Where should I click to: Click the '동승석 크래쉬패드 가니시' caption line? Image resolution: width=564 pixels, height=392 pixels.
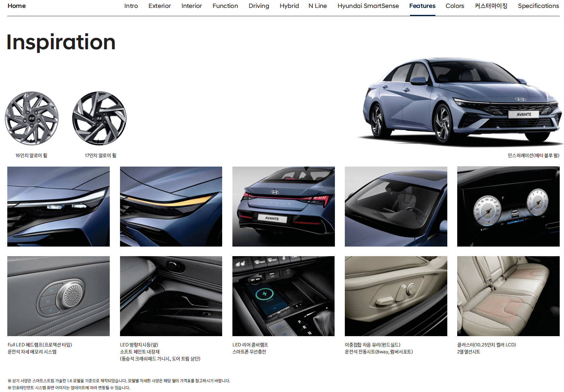[160, 359]
